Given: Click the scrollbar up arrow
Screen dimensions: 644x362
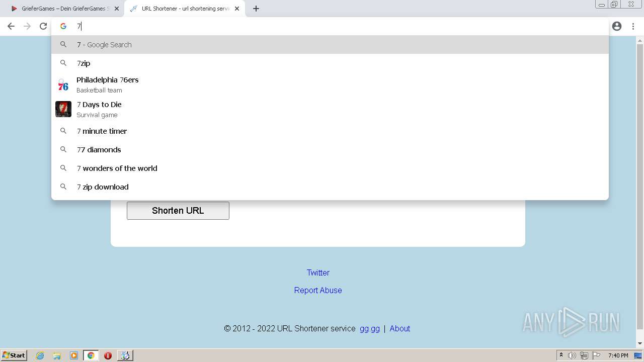Looking at the screenshot, I should coord(640,41).
